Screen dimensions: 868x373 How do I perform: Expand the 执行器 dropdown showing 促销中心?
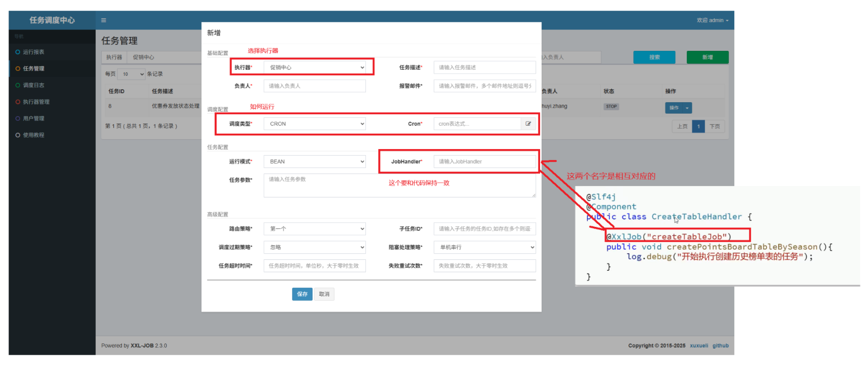[x=314, y=67]
